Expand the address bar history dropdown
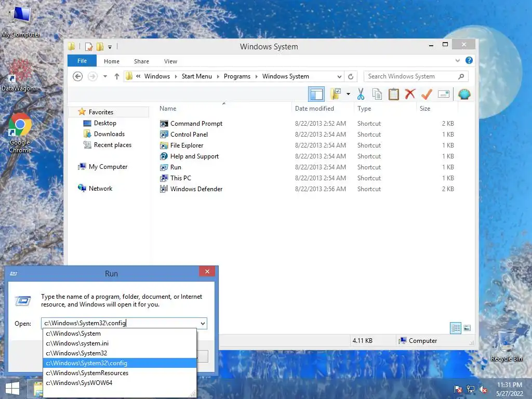 point(339,76)
